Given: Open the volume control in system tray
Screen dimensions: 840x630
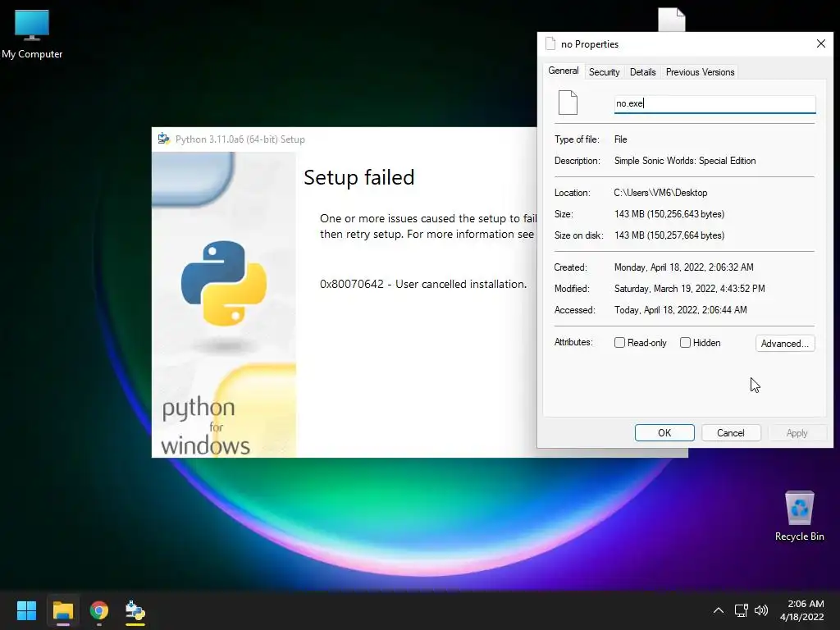Looking at the screenshot, I should [760, 610].
